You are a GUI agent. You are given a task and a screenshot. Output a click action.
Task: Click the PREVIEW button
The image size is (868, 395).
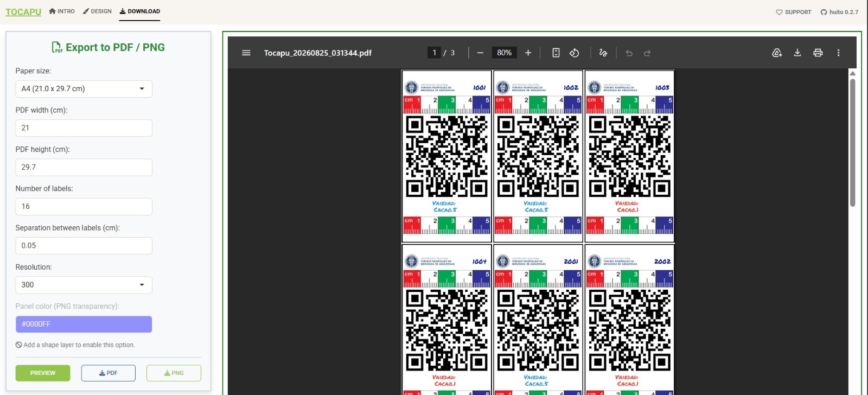tap(43, 373)
